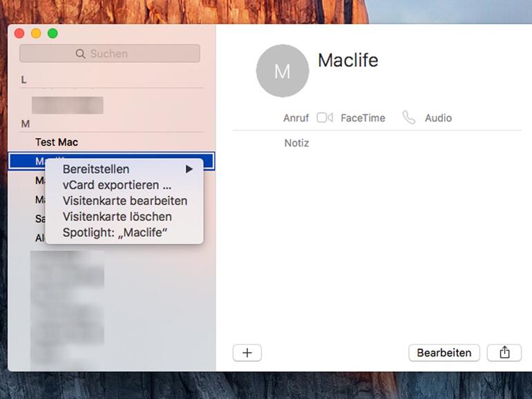Screen dimensions: 532x399
Task: Click the Notiz field
Action: pos(296,143)
